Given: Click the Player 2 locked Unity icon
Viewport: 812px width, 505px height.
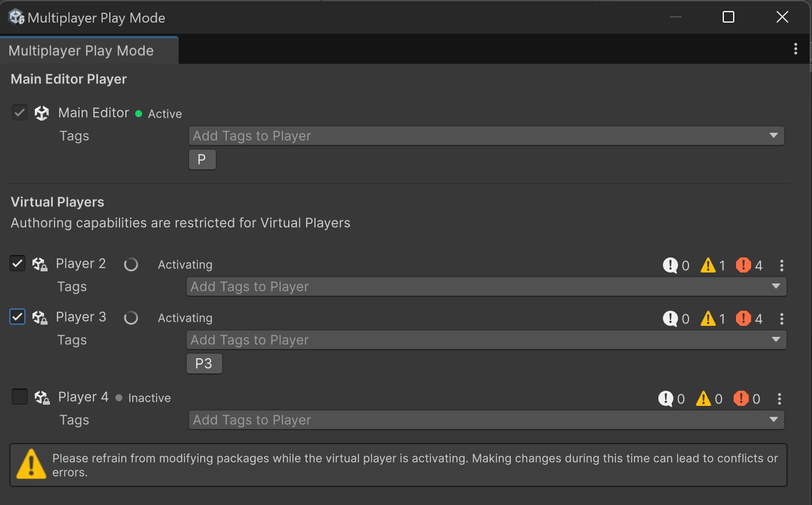Looking at the screenshot, I should (39, 264).
